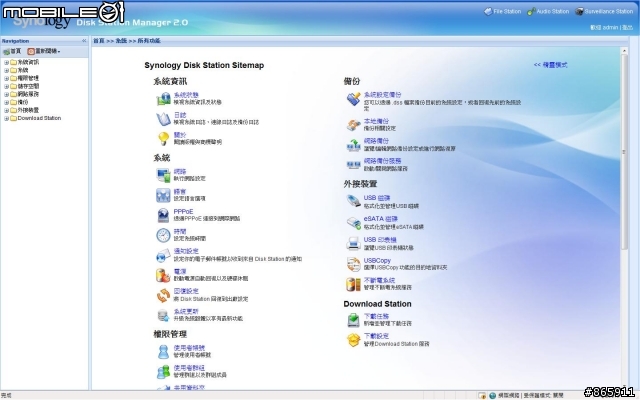Viewport: 640px width, 400px height.
Task: Expand the 外接裝置 tree node
Action: [6, 110]
